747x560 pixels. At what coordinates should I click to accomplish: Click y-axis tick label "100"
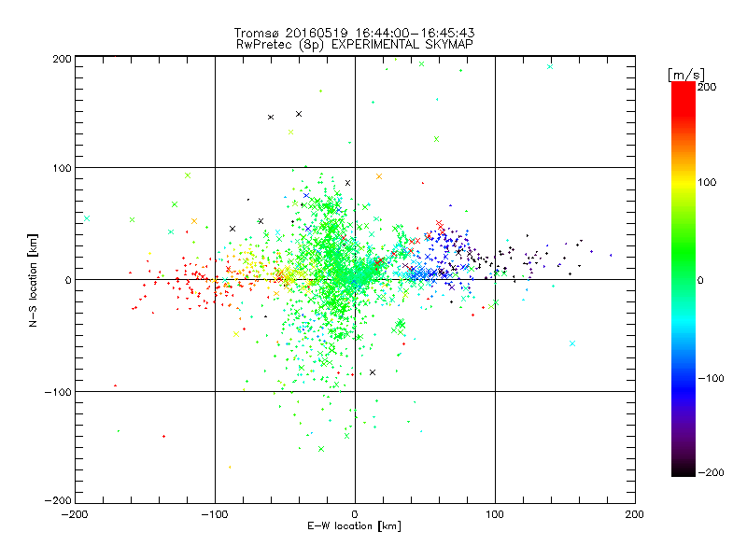point(62,168)
